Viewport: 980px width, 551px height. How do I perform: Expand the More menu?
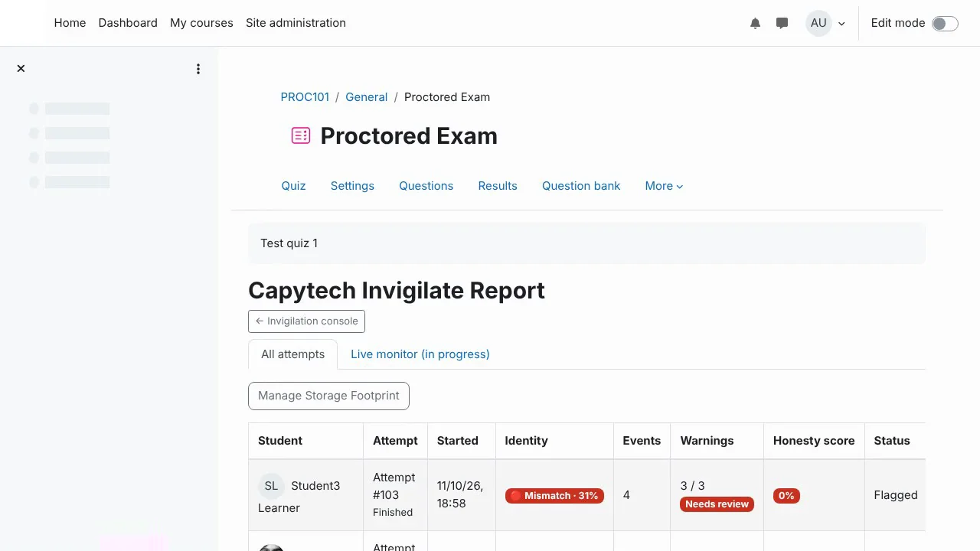tap(664, 186)
